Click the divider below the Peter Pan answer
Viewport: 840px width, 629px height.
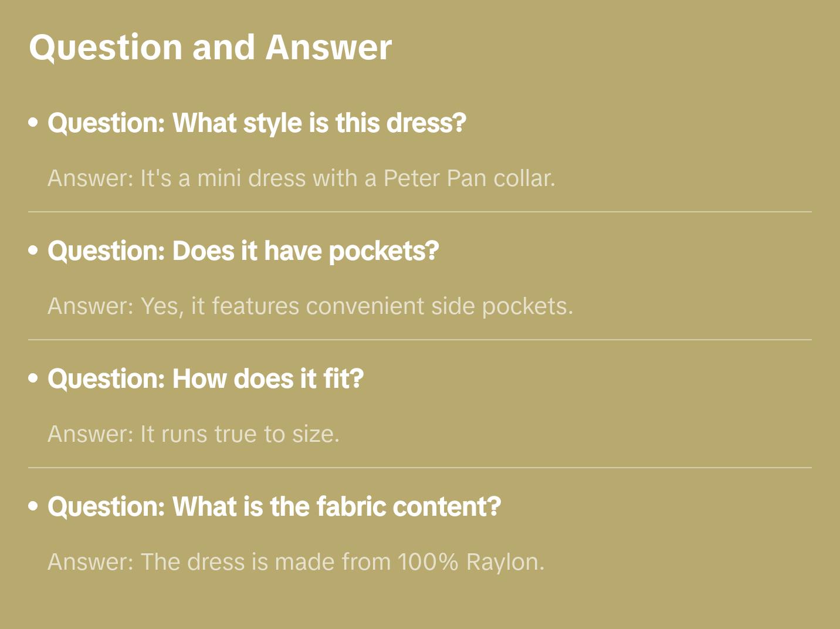(x=420, y=212)
